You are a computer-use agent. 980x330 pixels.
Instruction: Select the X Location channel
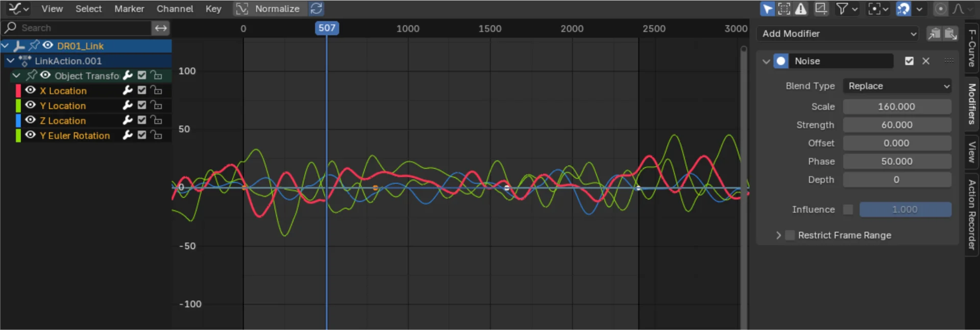(63, 91)
